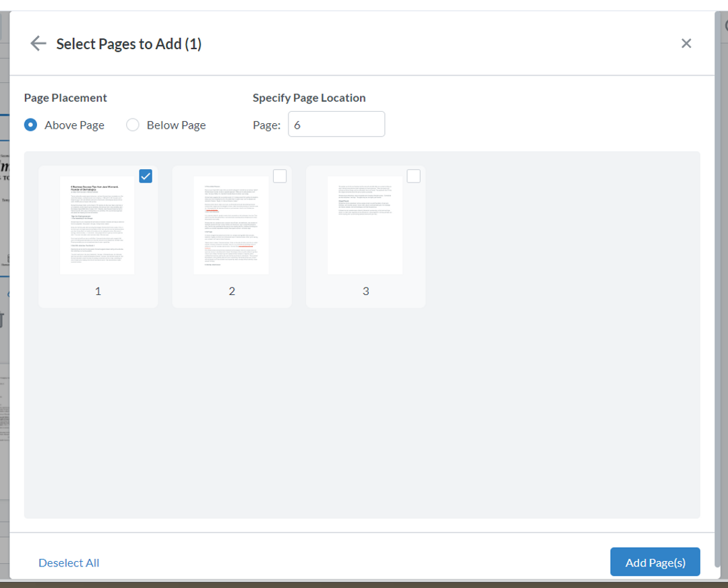Viewport: 728px width, 588px height.
Task: Click the page number label 1
Action: pos(98,291)
